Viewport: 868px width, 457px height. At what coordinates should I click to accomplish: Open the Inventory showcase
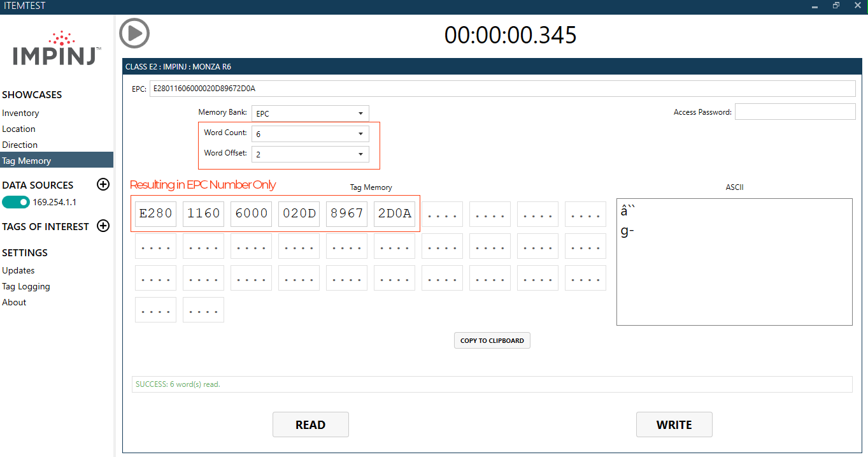pyautogui.click(x=20, y=113)
